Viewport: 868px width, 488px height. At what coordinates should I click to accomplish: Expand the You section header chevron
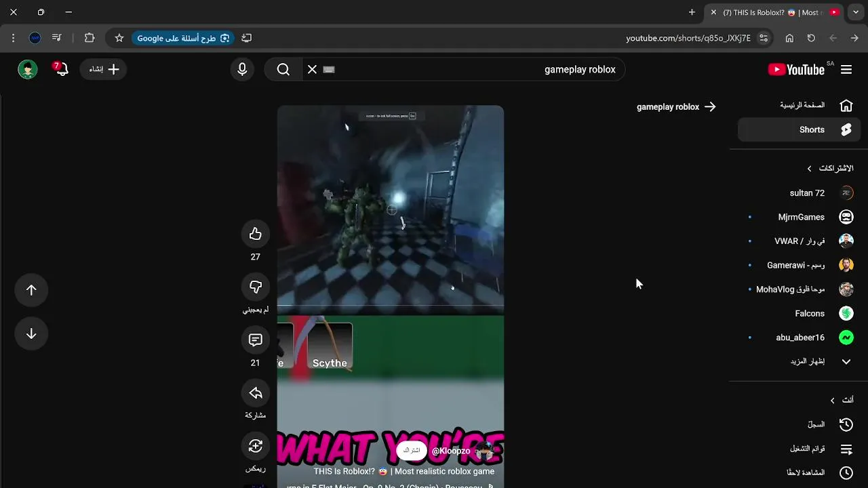[833, 401]
